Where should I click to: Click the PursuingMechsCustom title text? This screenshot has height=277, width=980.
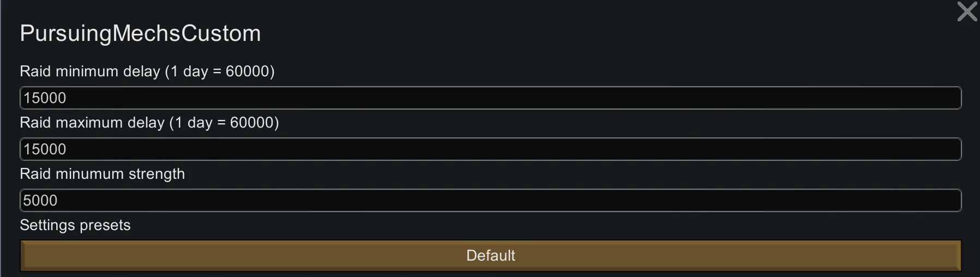[140, 34]
